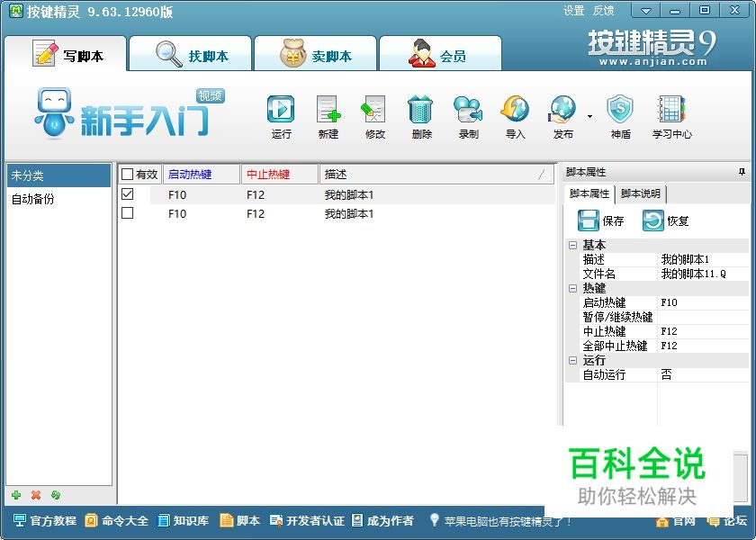Viewport: 756px width, 540px height.
Task: Click second row 我的脚本1 description text
Action: (x=348, y=213)
